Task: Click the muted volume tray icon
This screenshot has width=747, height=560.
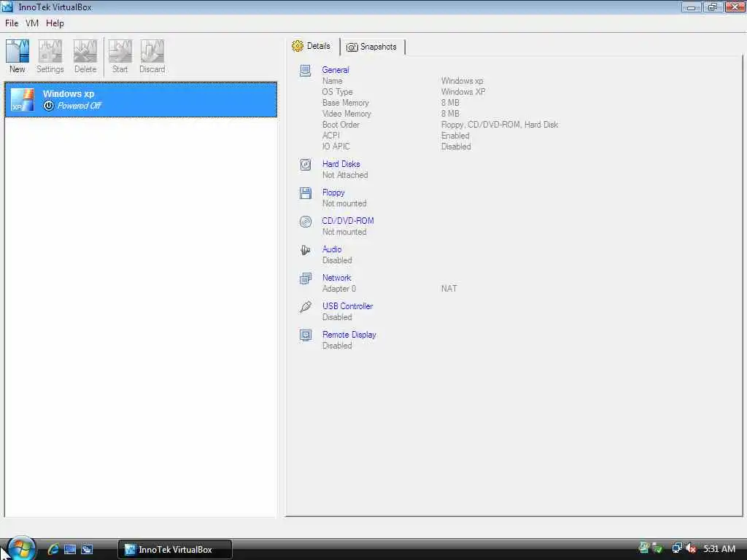Action: pyautogui.click(x=691, y=548)
